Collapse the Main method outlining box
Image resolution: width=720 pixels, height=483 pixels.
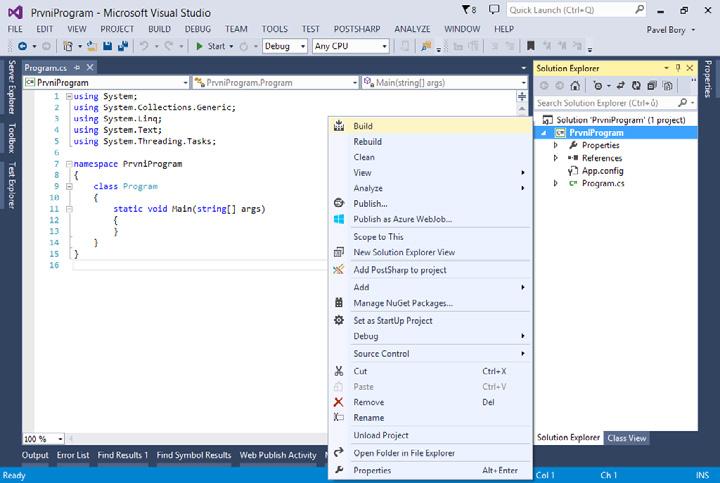point(68,209)
